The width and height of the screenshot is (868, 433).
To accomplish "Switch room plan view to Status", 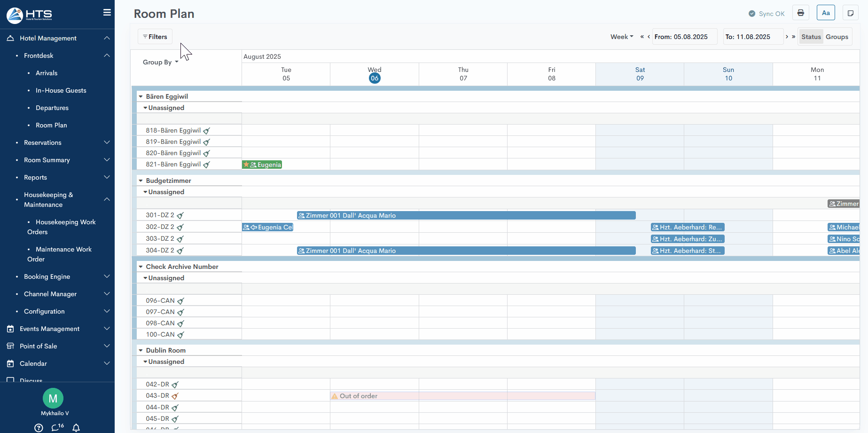I will (x=811, y=37).
